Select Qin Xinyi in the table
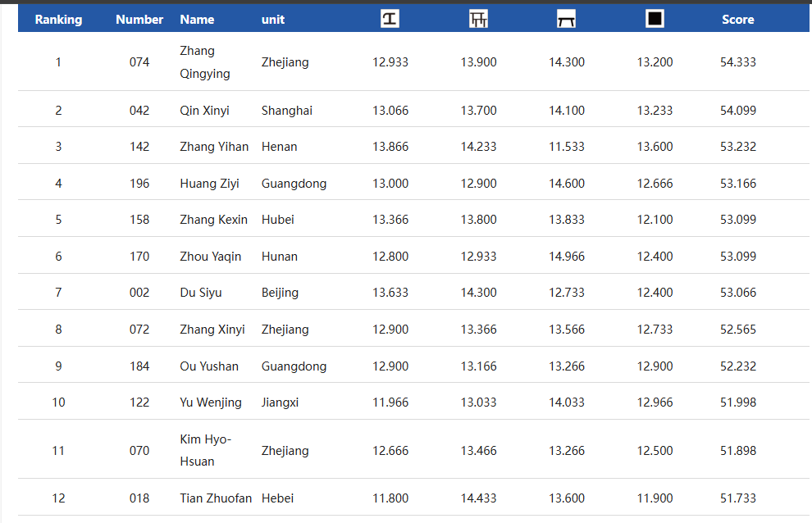This screenshot has width=812, height=523. pyautogui.click(x=204, y=111)
